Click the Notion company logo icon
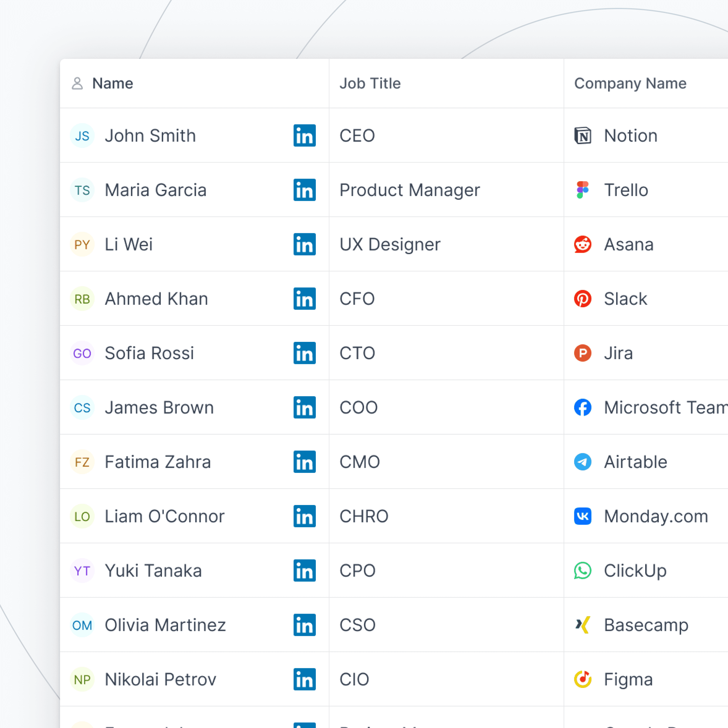Screen dimensions: 728x728 click(582, 136)
